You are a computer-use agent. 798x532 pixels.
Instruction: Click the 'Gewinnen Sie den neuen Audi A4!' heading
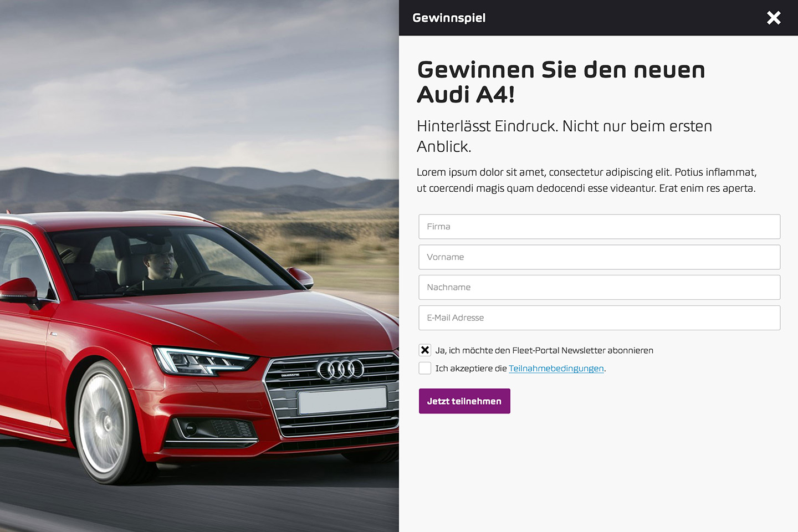561,82
